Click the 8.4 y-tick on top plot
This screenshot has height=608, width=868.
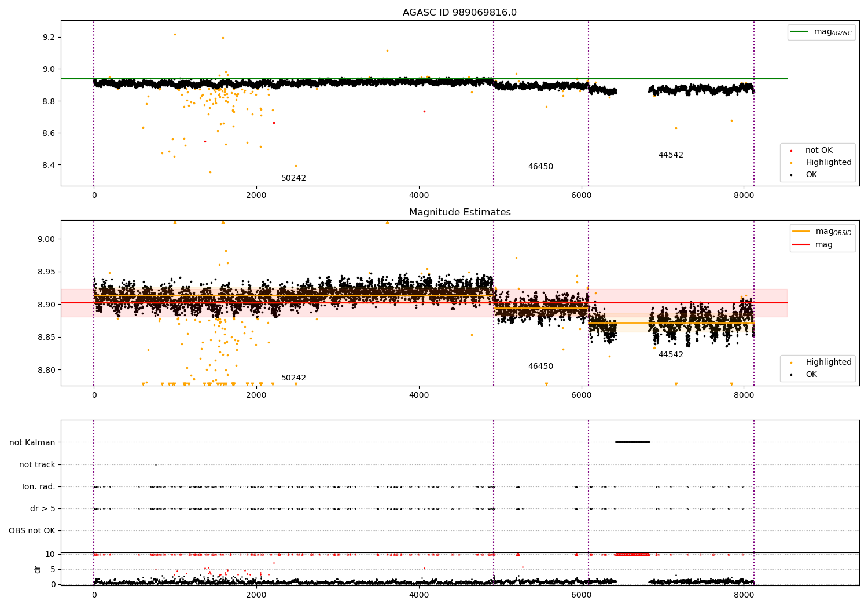point(49,166)
